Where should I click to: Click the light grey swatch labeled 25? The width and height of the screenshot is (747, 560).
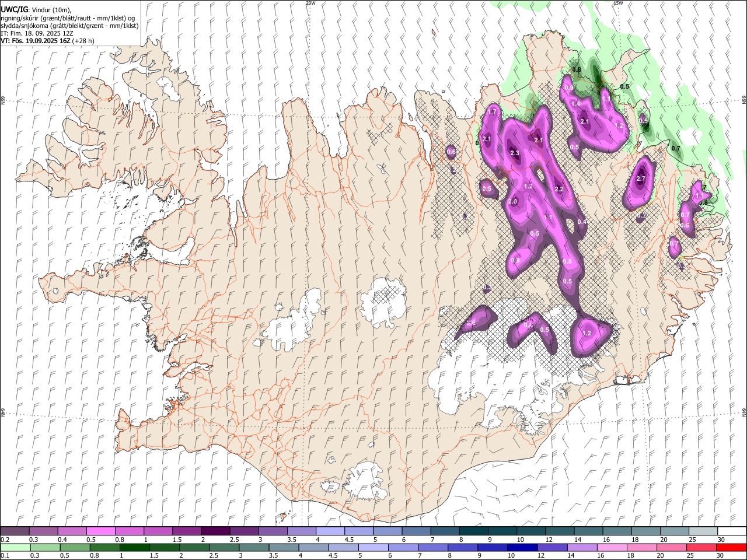[x=703, y=531]
